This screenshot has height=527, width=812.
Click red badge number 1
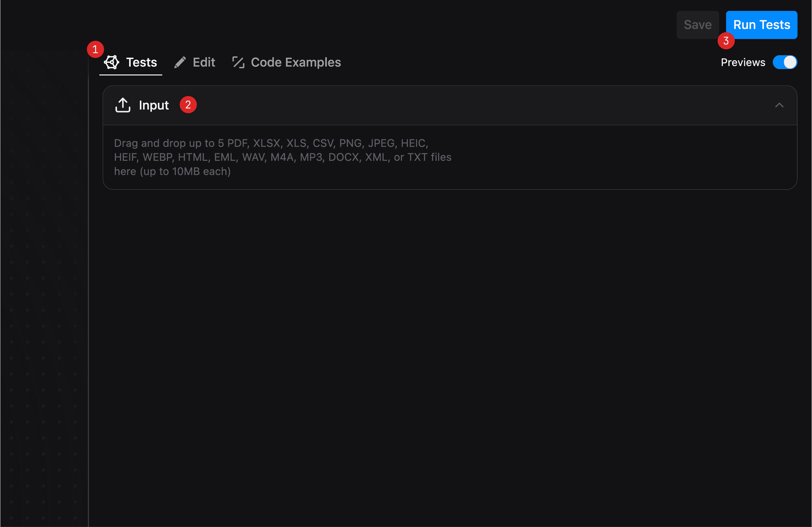tap(95, 49)
